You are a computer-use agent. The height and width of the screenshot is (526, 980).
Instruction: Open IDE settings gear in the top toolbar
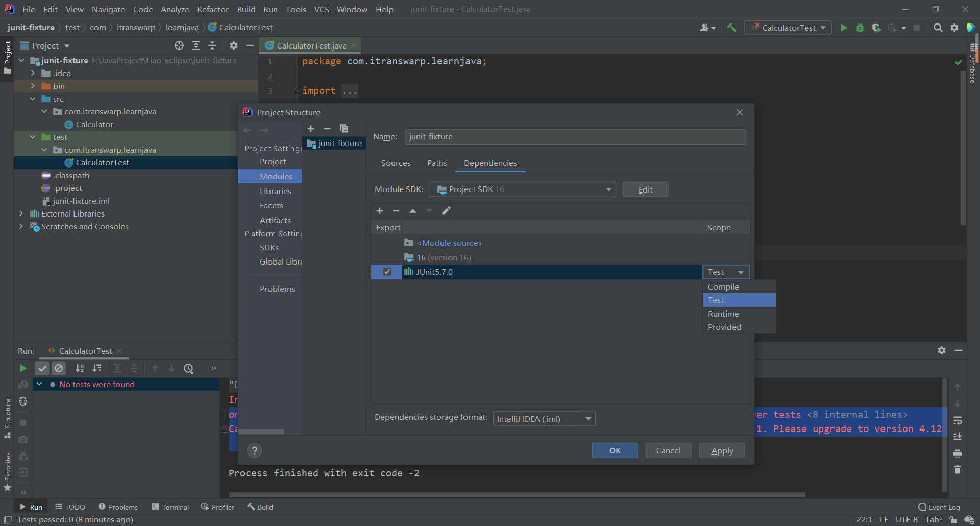pyautogui.click(x=954, y=28)
